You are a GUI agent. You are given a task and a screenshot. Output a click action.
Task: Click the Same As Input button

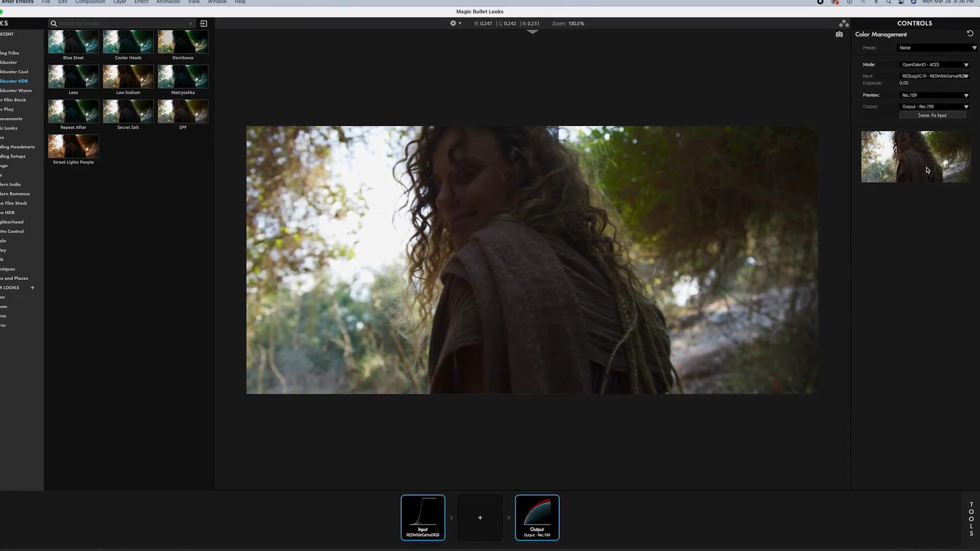(x=932, y=115)
